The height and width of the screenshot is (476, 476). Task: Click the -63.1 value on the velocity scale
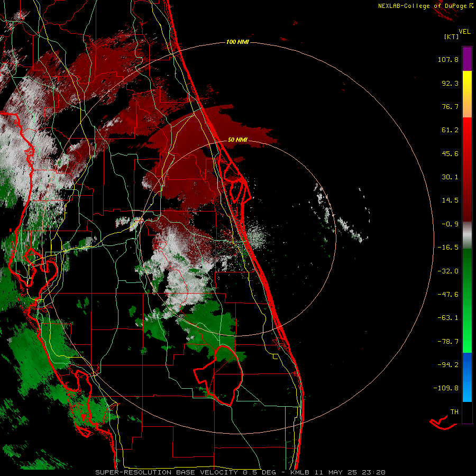pyautogui.click(x=448, y=318)
